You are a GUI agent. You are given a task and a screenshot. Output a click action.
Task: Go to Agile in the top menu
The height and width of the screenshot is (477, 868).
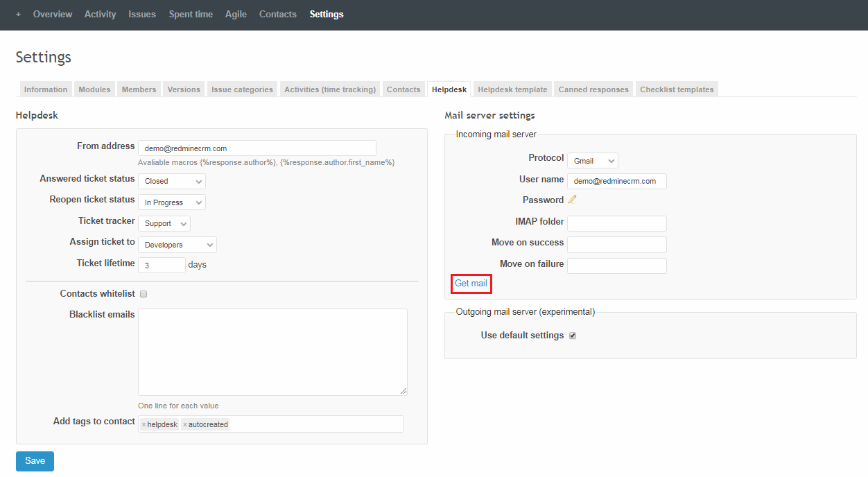236,15
